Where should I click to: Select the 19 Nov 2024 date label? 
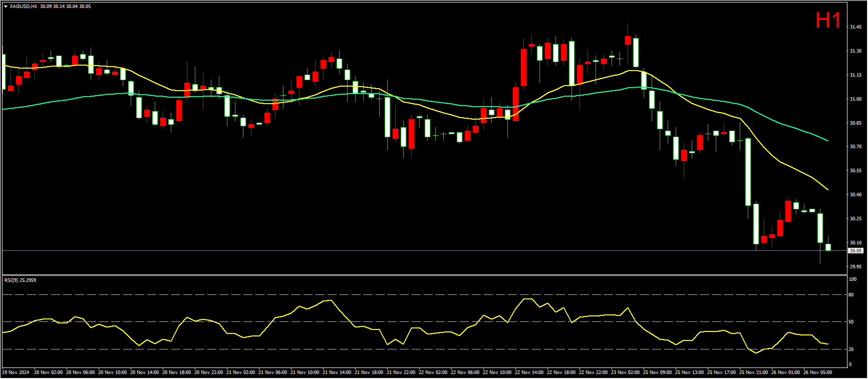pos(16,372)
